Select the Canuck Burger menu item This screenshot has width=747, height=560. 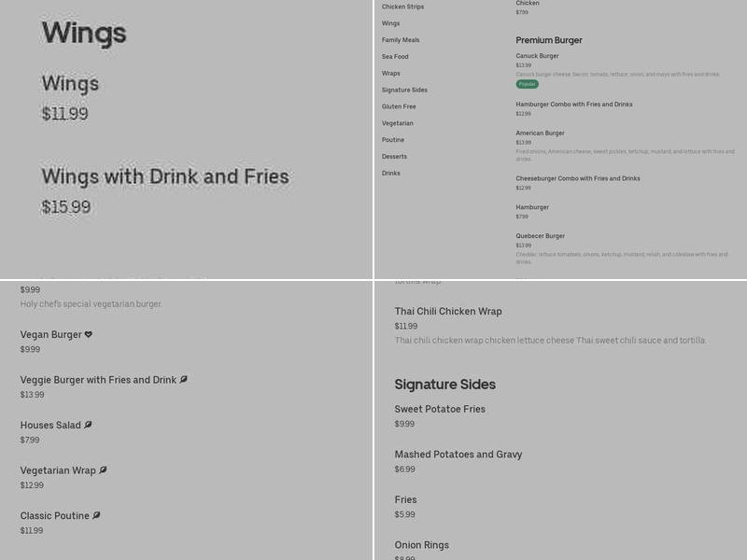(538, 56)
